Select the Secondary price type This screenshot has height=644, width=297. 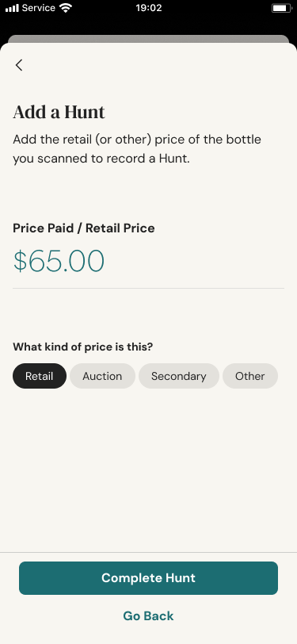pos(178,376)
